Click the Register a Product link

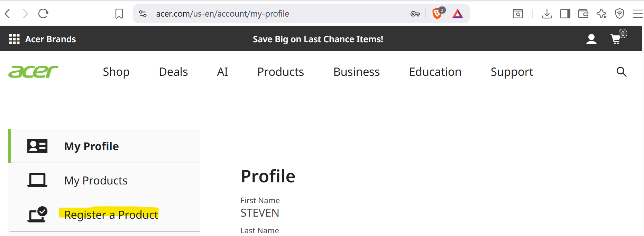[x=111, y=215]
